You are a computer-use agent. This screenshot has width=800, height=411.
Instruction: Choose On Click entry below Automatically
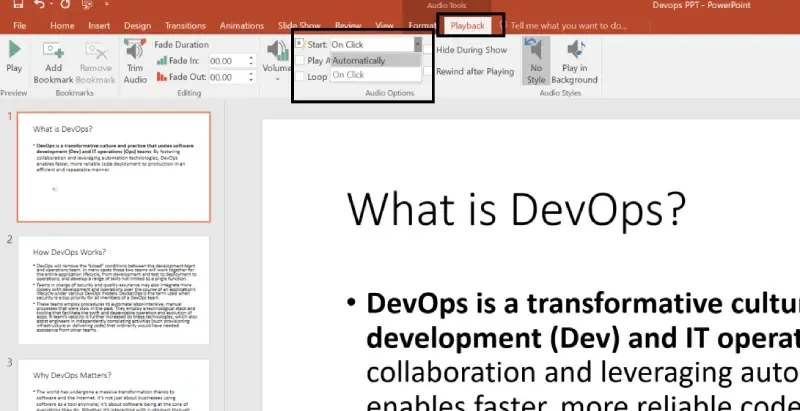pos(376,75)
